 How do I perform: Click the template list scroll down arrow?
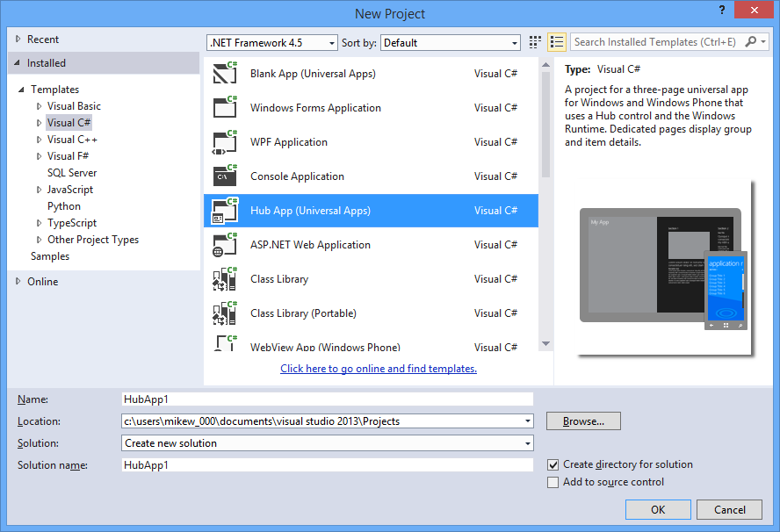click(x=545, y=343)
